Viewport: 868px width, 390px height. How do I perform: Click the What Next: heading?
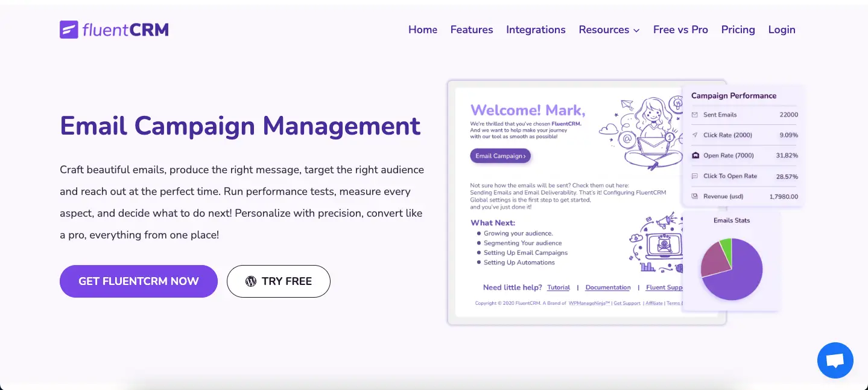click(x=493, y=223)
